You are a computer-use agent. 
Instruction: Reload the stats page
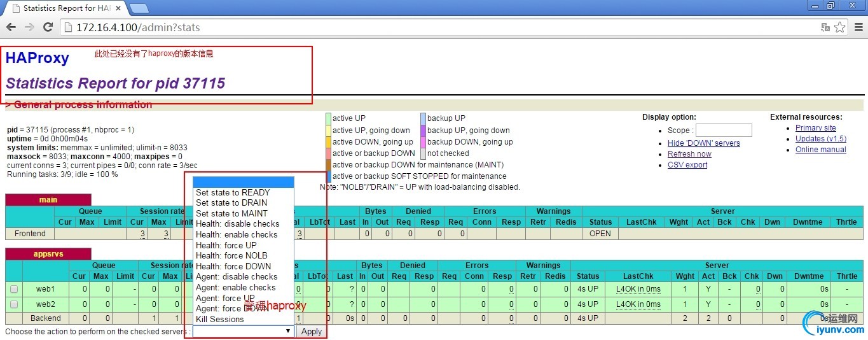[48, 27]
